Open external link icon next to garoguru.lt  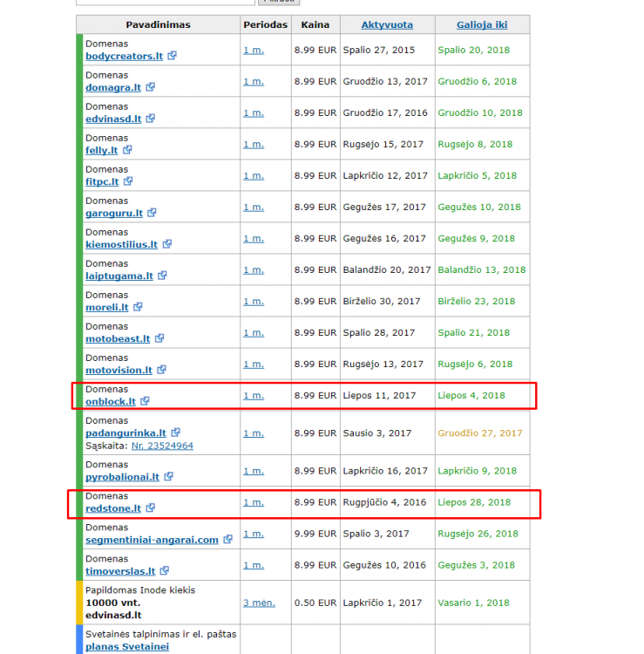click(152, 213)
